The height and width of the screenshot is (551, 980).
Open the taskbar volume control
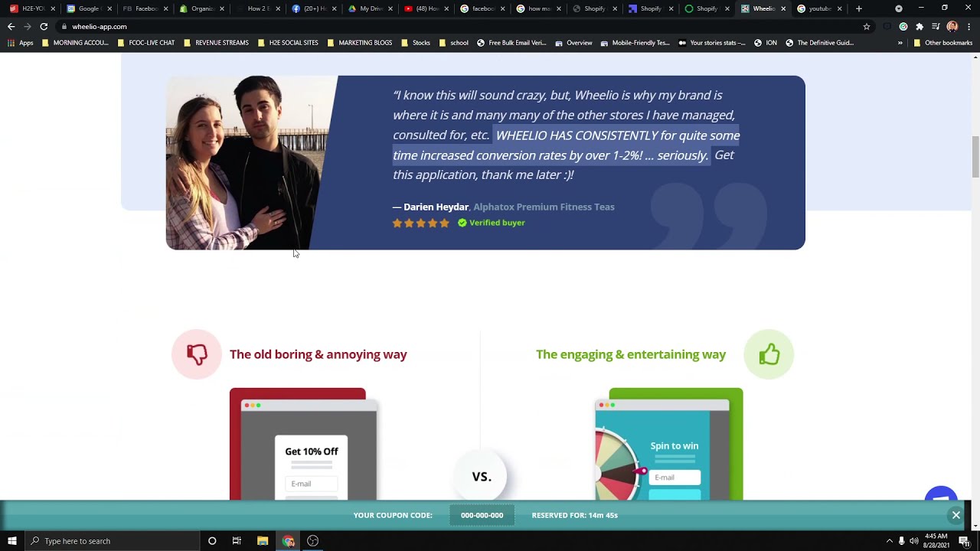point(913,541)
